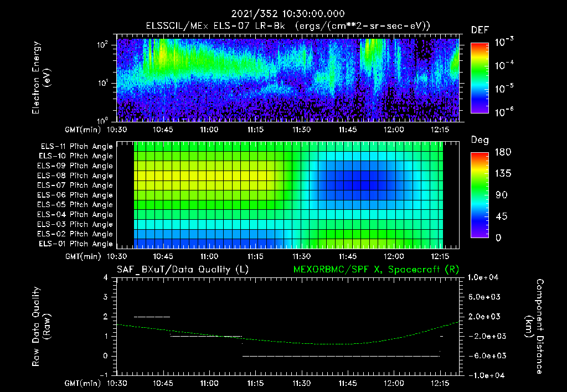Click the 10² tick on Electron Energy axis

click(102, 45)
